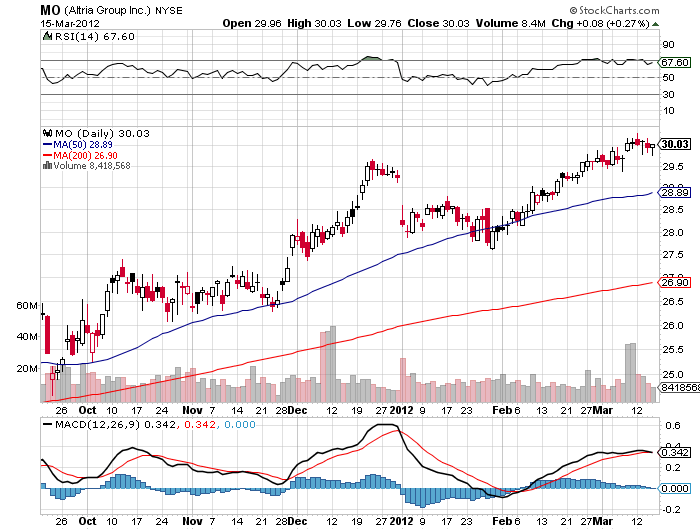Click the red line swatch before MA(200)
The width and height of the screenshot is (700, 530).
(47, 155)
